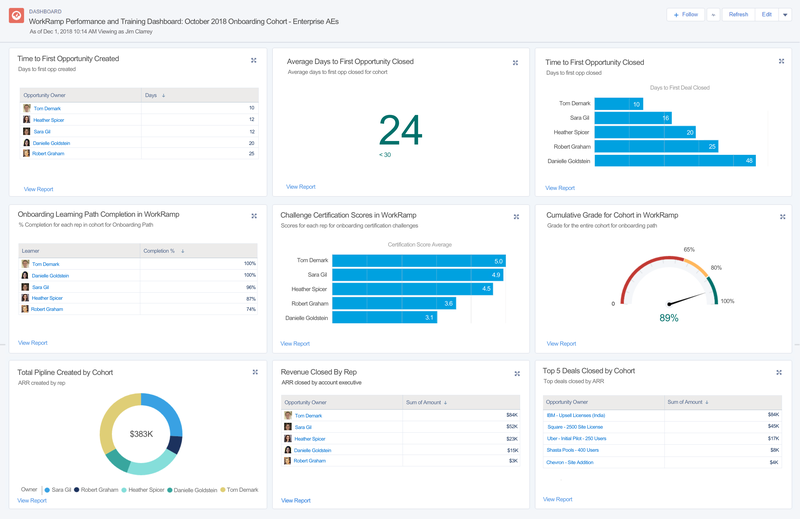Click Heather Spicer's avatar in Time to First Opportunity table
Image resolution: width=800 pixels, height=519 pixels.
[27, 119]
